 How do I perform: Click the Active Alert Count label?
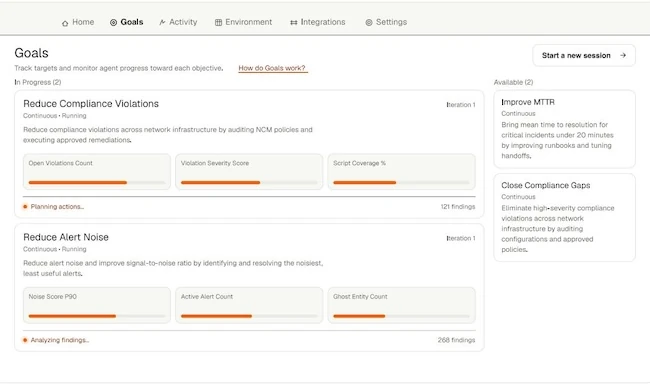[207, 297]
